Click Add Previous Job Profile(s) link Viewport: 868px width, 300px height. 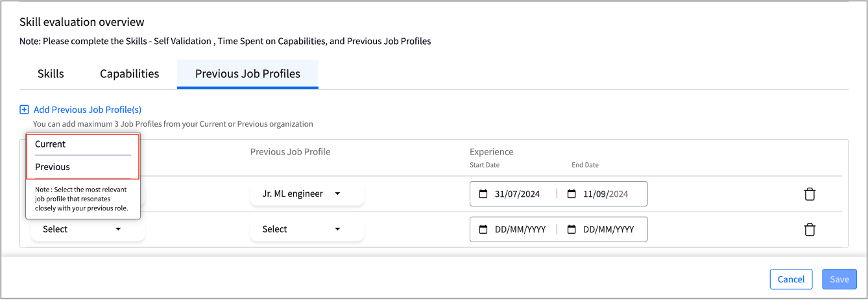[88, 110]
